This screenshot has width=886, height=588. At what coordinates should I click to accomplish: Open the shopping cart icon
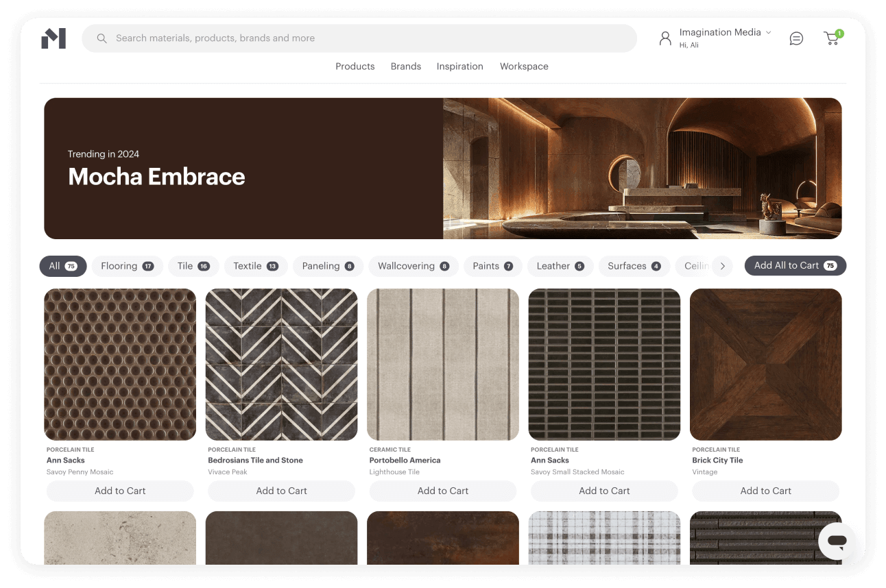point(831,38)
